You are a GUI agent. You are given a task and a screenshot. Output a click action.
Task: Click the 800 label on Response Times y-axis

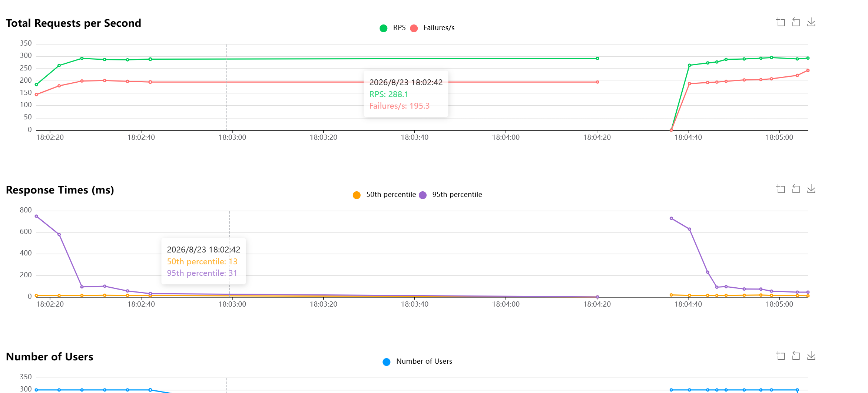click(26, 210)
